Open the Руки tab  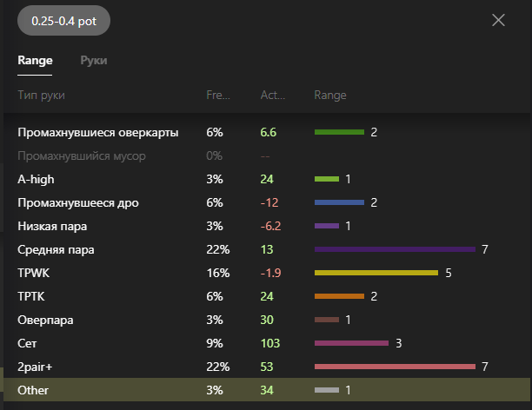94,61
